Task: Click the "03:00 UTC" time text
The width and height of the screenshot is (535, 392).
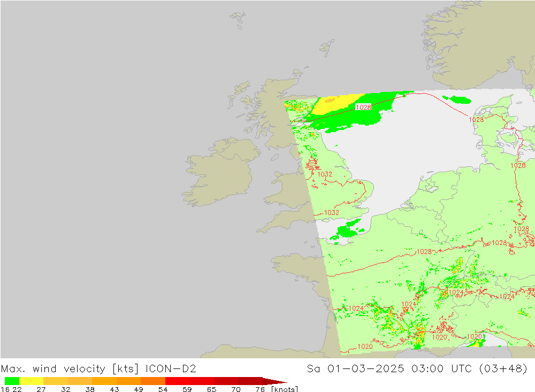Action: [x=441, y=369]
